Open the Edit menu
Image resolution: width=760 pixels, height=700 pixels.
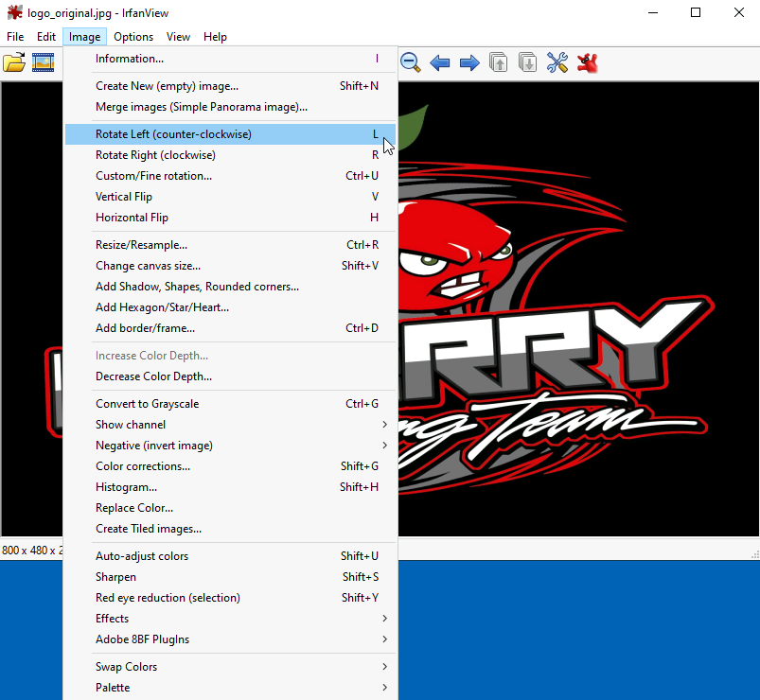46,37
